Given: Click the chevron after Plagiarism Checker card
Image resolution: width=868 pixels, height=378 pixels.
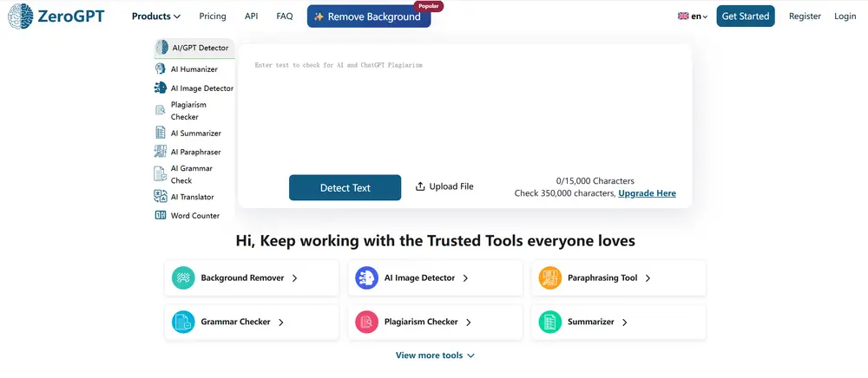Looking at the screenshot, I should tap(469, 322).
